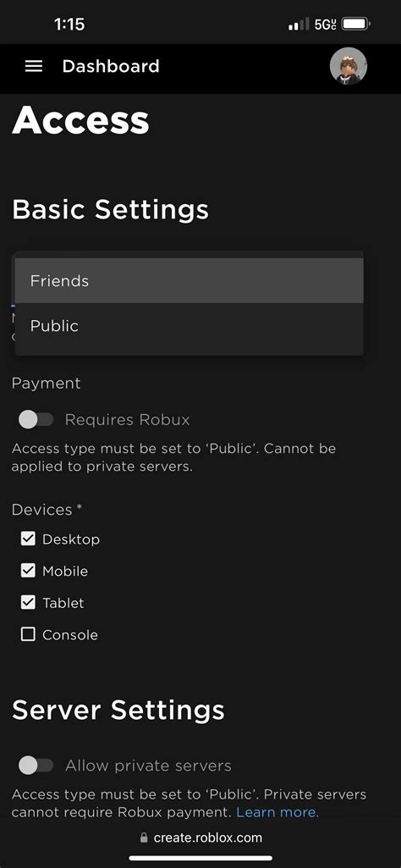Tap the iOS home indicator bar
Screen dimensions: 401x868
200,858
